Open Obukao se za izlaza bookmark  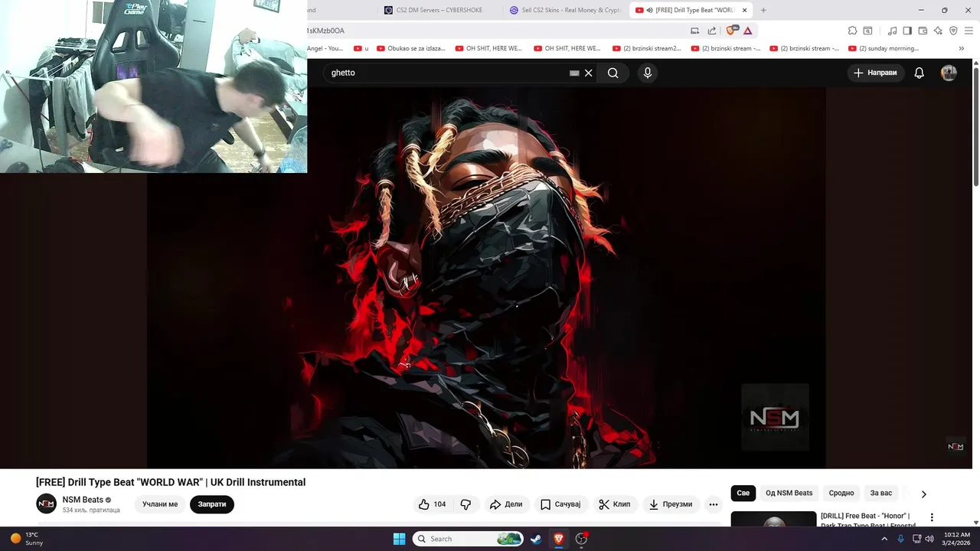411,48
